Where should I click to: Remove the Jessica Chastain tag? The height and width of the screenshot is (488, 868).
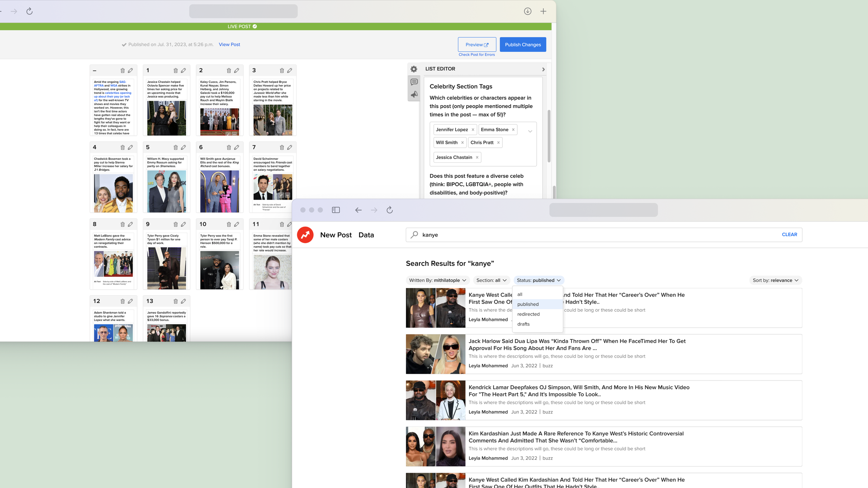click(477, 158)
